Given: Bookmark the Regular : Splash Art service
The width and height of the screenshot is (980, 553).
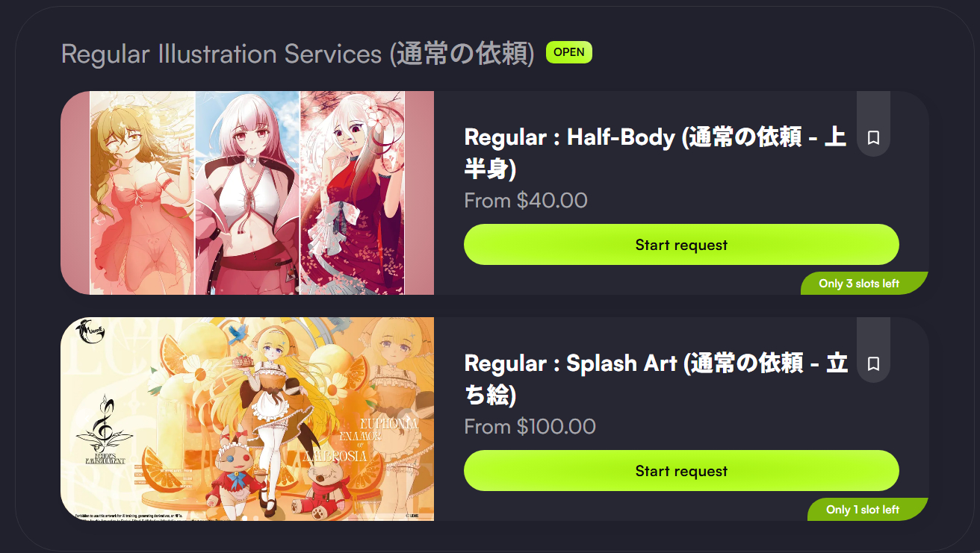Looking at the screenshot, I should click(x=873, y=363).
